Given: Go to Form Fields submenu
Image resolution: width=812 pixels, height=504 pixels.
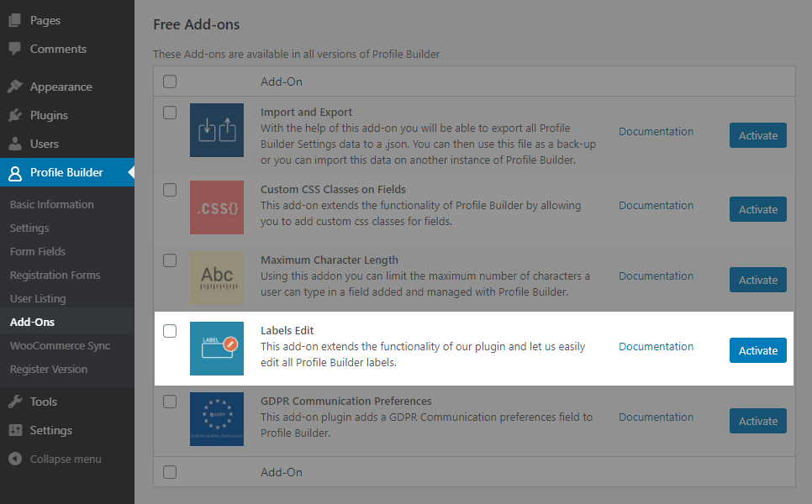Looking at the screenshot, I should (x=38, y=251).
